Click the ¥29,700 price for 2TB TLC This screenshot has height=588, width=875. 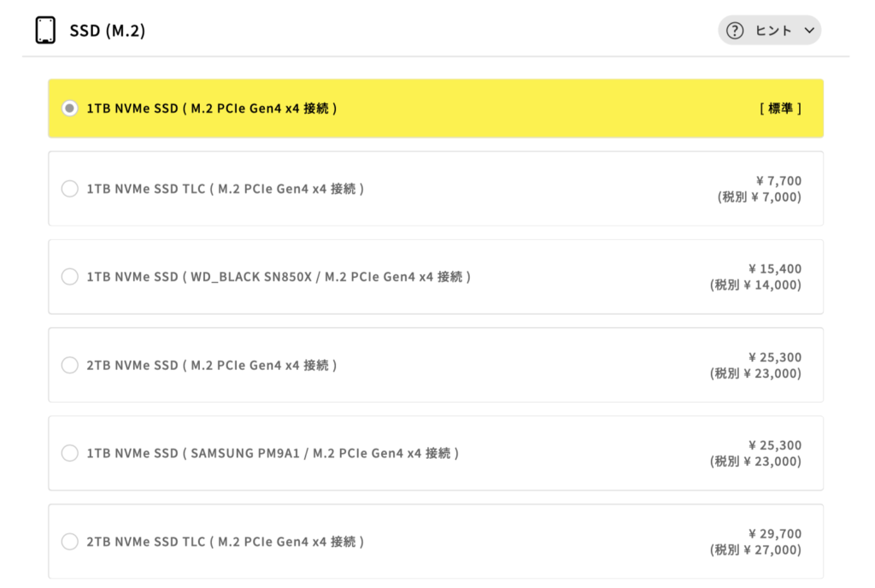[x=774, y=533]
